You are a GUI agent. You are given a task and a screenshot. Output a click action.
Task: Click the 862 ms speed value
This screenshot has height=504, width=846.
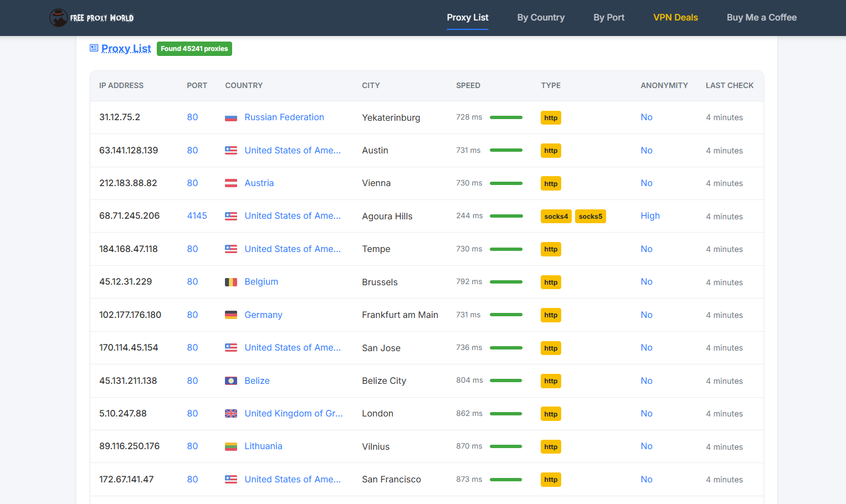pos(469,413)
